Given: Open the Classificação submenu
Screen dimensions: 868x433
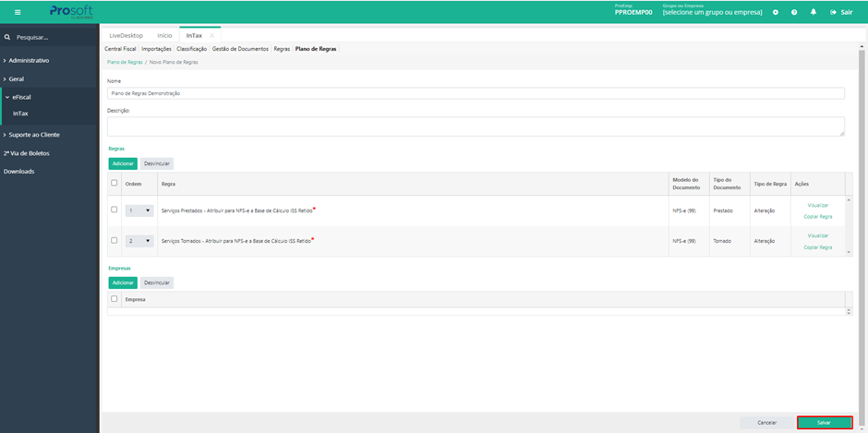Looking at the screenshot, I should [191, 49].
